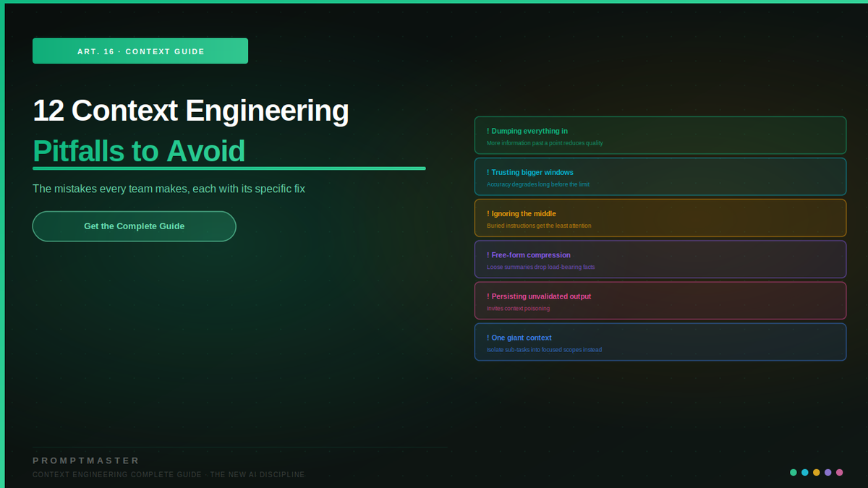The width and height of the screenshot is (868, 488).
Task: Click text Loose summaries drop load-bearing facts
Action: pos(541,267)
